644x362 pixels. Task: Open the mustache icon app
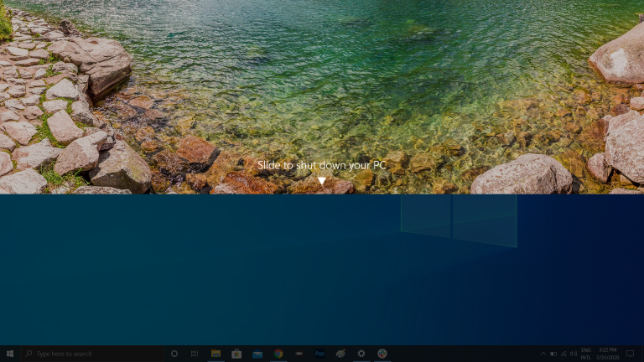point(299,354)
